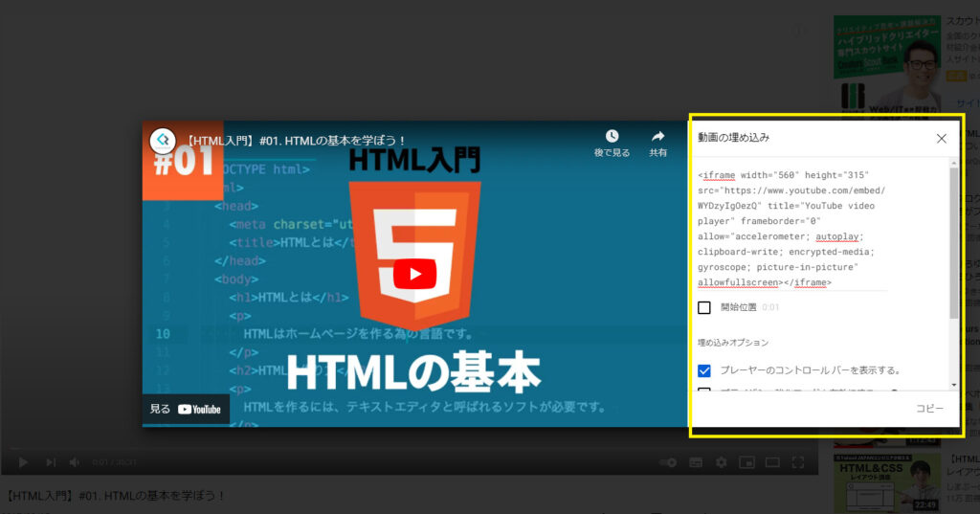Screen dimensions: 980x514
Task: Click the scroll down arrow in the embed dialog
Action: [953, 384]
